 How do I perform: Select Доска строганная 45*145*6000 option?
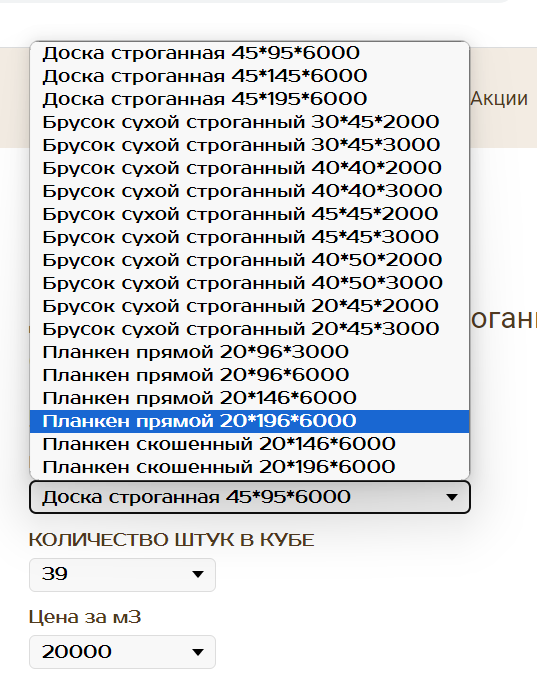tap(250, 76)
